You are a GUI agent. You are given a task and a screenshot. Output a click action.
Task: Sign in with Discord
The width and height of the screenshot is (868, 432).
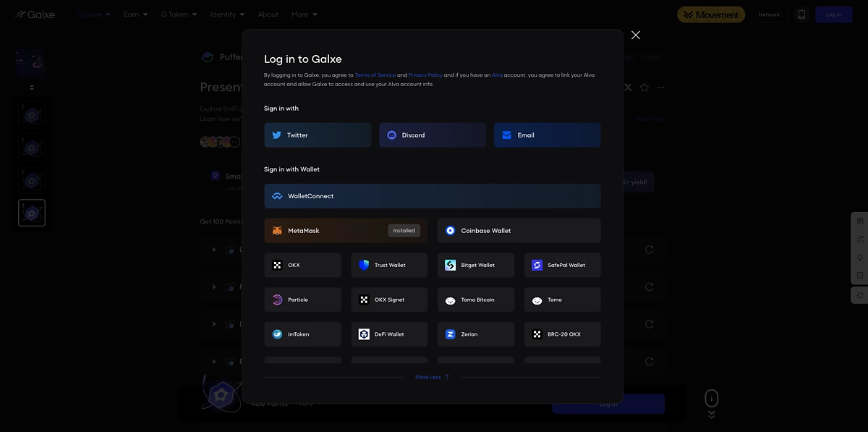[433, 135]
